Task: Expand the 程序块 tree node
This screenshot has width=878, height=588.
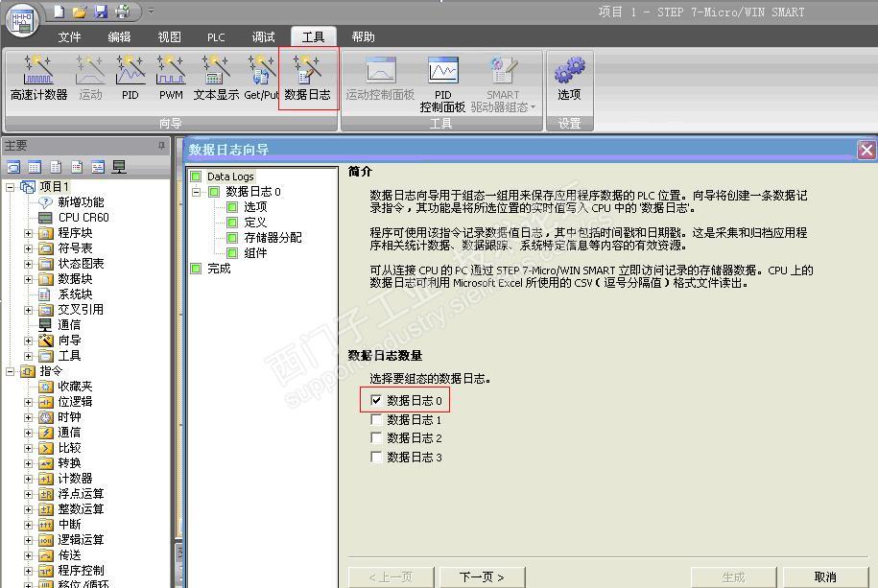Action: tap(28, 233)
